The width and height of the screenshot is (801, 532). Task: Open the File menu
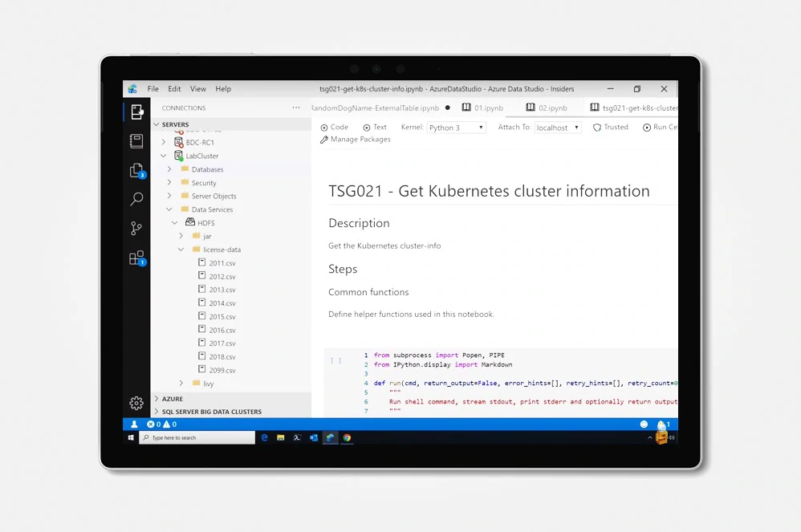coord(152,89)
